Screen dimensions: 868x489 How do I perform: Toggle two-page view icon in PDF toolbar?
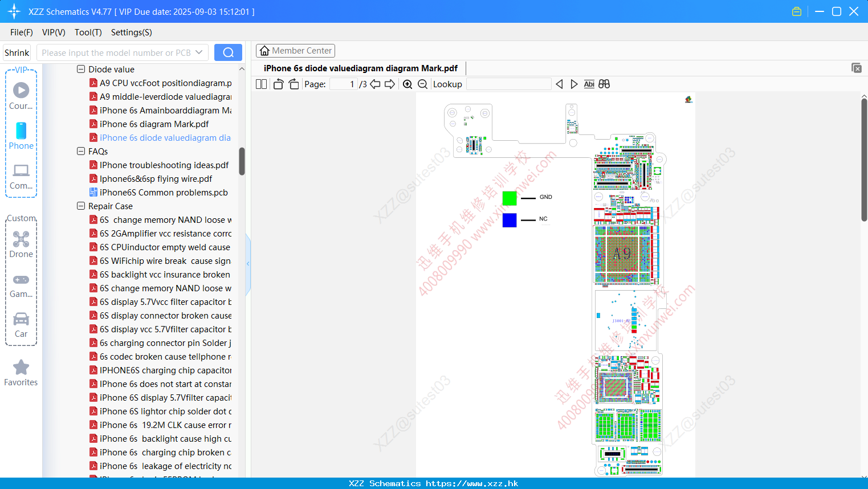point(261,84)
